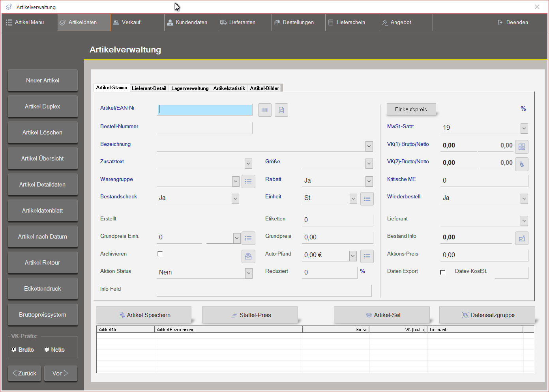Click the archive icon beside Archivieren
The width and height of the screenshot is (549, 392).
click(x=248, y=256)
